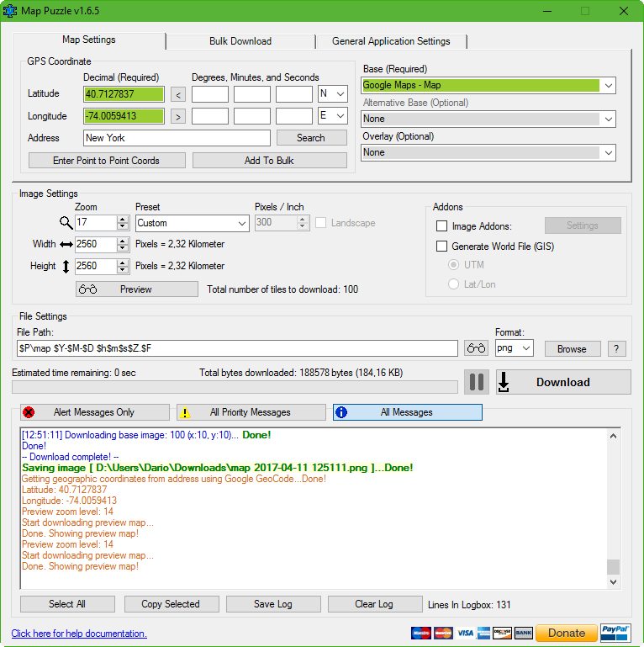Image resolution: width=644 pixels, height=647 pixels.
Task: Enable Generate World File (GIS) checkbox
Action: tap(442, 247)
